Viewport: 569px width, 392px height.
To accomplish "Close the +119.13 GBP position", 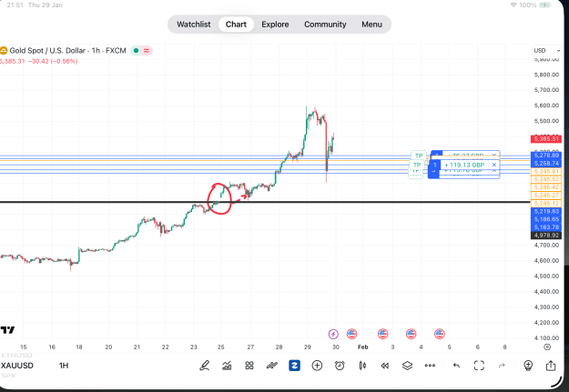I will pyautogui.click(x=493, y=165).
